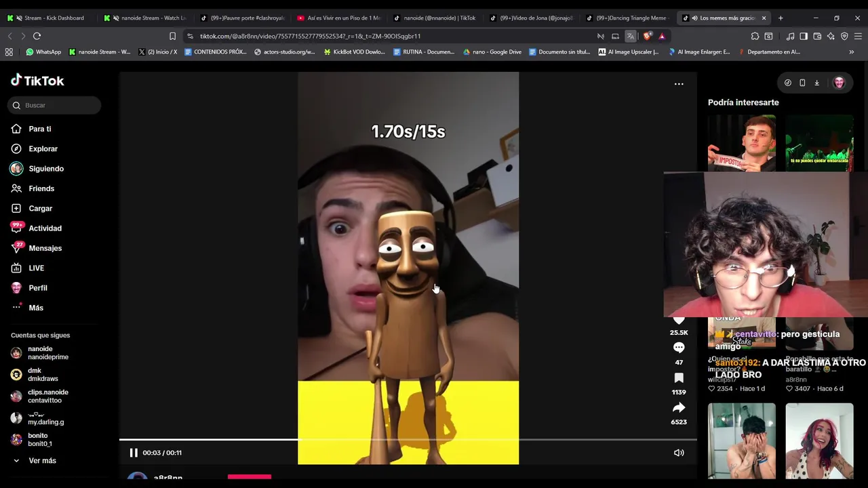The width and height of the screenshot is (868, 488).
Task: Open the IMPOSTOR recommended video thumbnail
Action: coord(742,143)
